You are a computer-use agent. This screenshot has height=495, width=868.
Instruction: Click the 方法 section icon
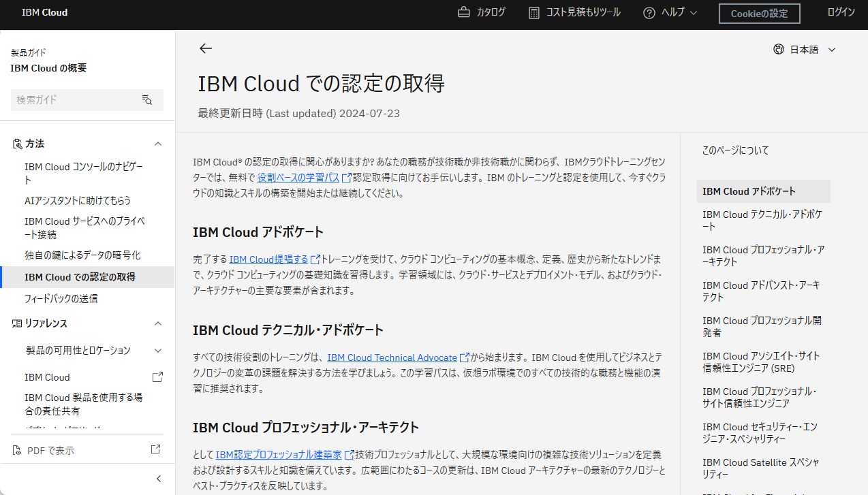pyautogui.click(x=18, y=144)
